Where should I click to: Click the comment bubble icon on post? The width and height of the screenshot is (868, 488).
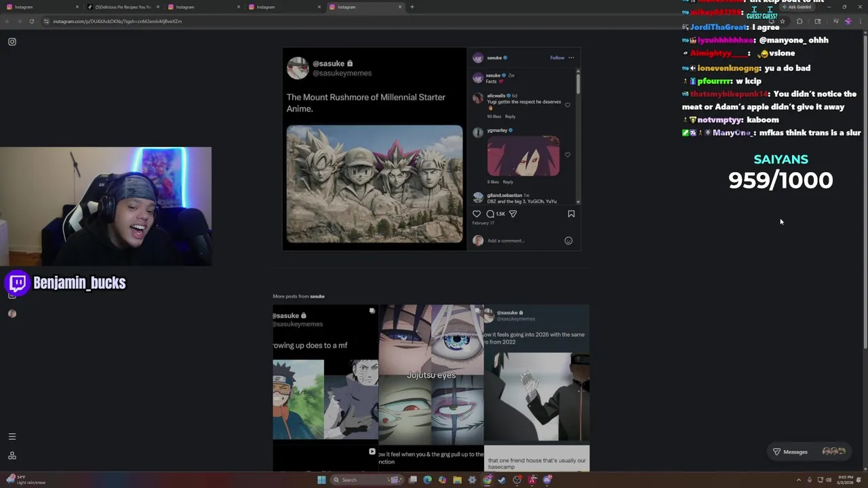point(490,213)
